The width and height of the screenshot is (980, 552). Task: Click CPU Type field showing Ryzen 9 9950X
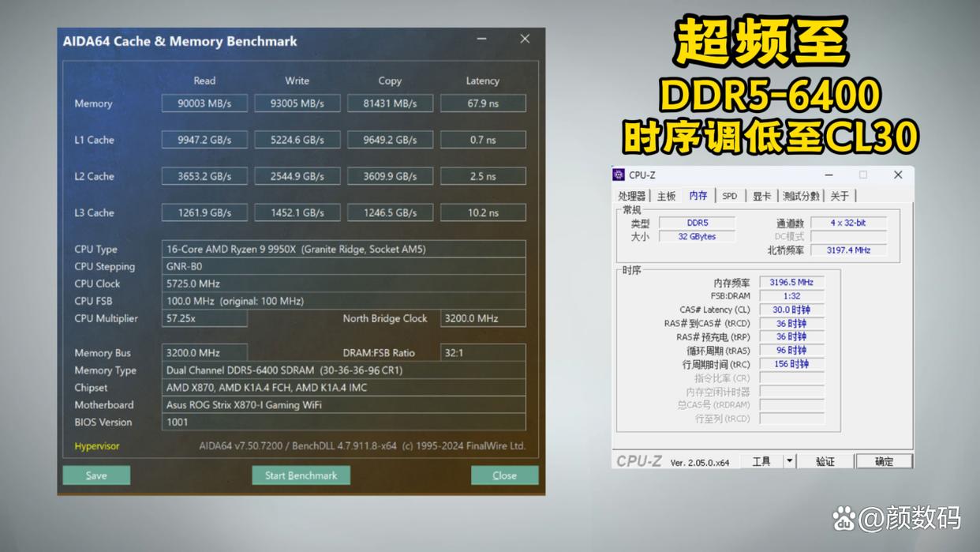[x=344, y=249]
